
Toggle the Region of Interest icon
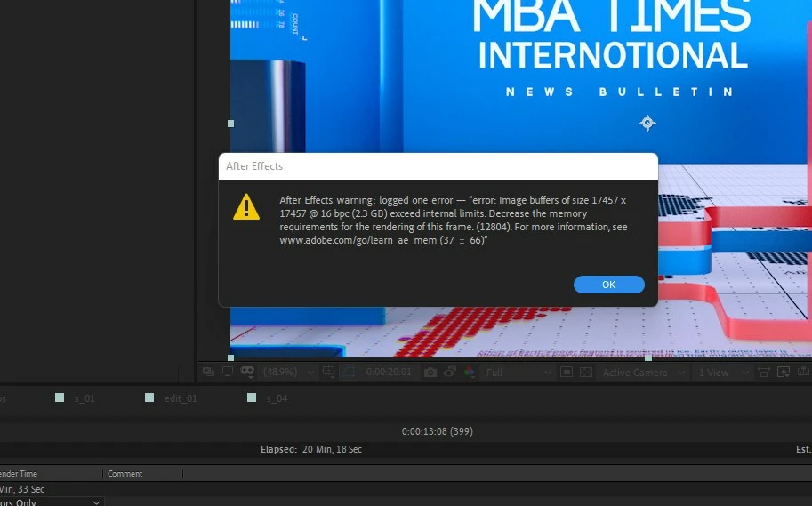(566, 372)
